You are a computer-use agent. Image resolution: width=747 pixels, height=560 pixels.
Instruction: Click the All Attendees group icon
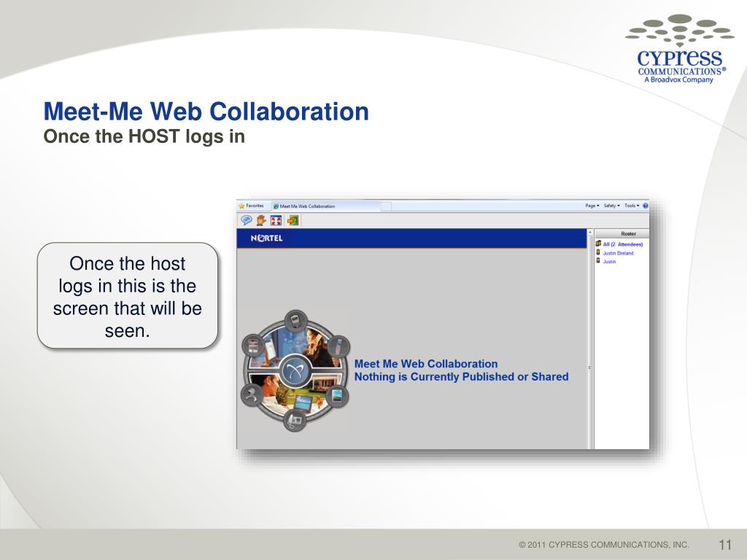(x=598, y=244)
